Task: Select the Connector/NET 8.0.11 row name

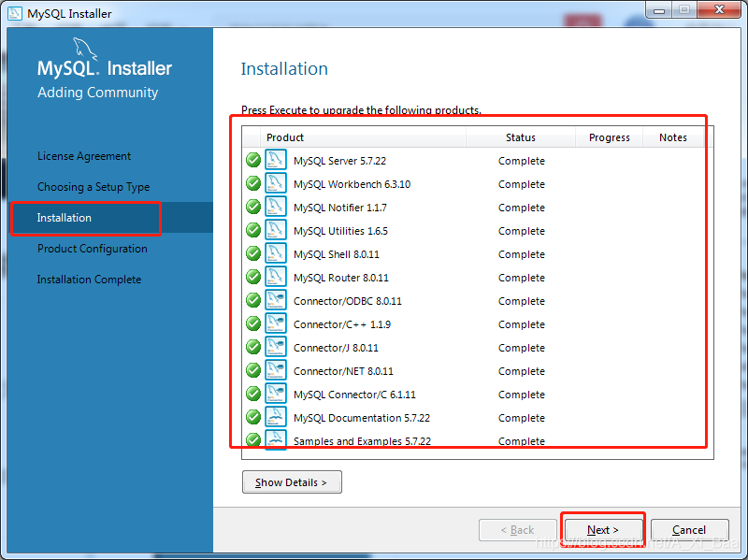Action: coord(343,371)
